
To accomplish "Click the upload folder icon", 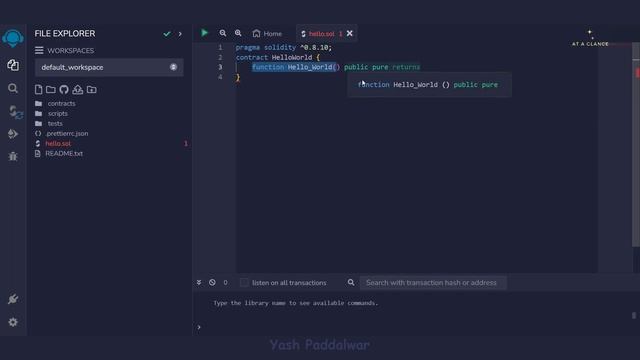I will pyautogui.click(x=91, y=89).
